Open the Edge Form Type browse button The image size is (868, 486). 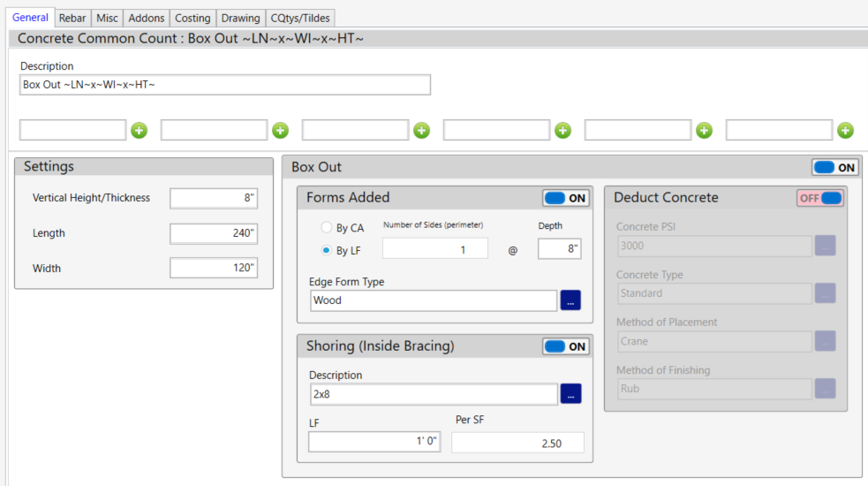coord(570,300)
